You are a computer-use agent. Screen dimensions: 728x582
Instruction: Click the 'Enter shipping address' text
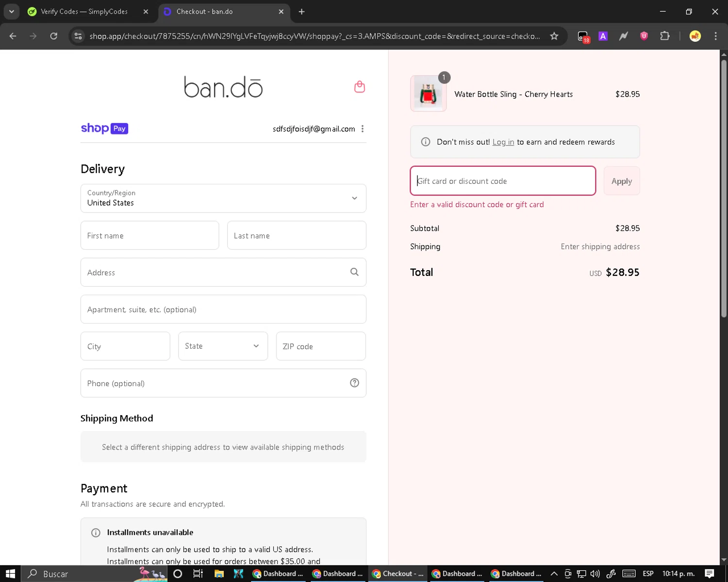[x=600, y=246]
